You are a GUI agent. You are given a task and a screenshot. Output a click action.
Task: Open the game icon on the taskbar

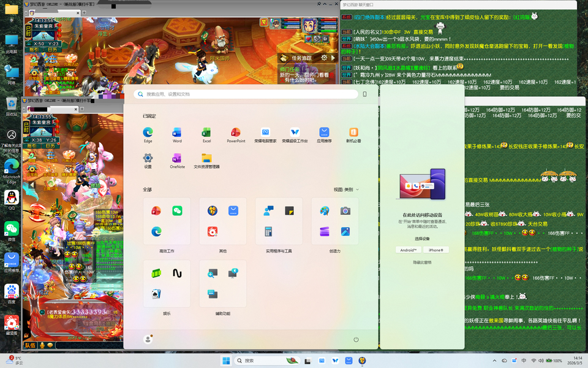click(x=362, y=361)
